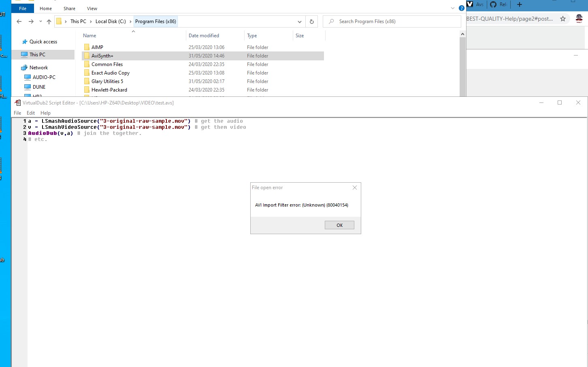This screenshot has height=367, width=588.
Task: Click the AIMP folder icon
Action: click(x=87, y=47)
